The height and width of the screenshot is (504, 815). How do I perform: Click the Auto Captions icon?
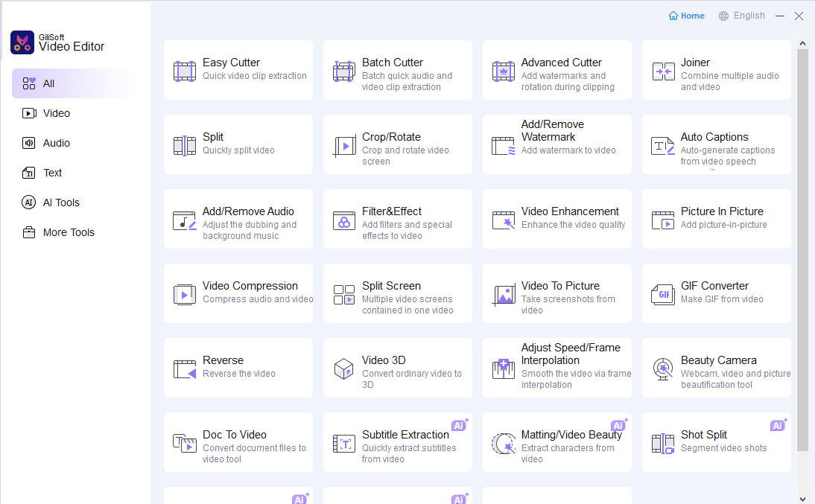[x=663, y=146]
